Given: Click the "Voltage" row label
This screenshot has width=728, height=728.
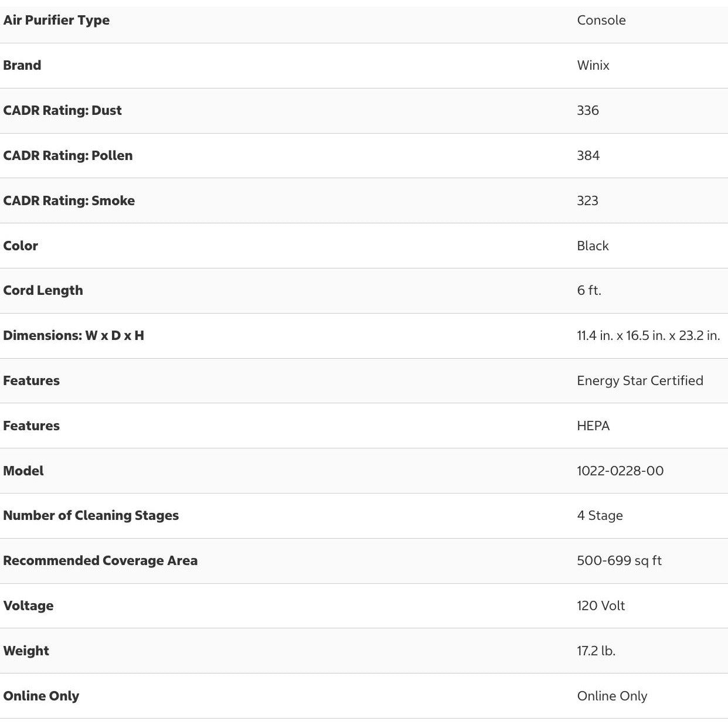Looking at the screenshot, I should tap(28, 606).
